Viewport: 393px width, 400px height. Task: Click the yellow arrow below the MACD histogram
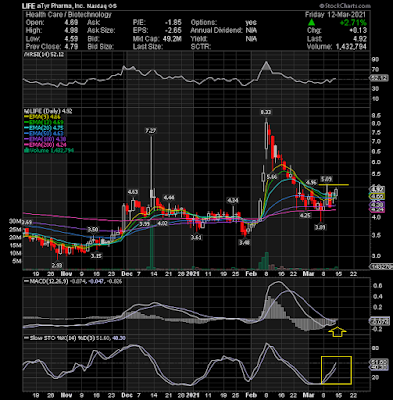tap(337, 332)
